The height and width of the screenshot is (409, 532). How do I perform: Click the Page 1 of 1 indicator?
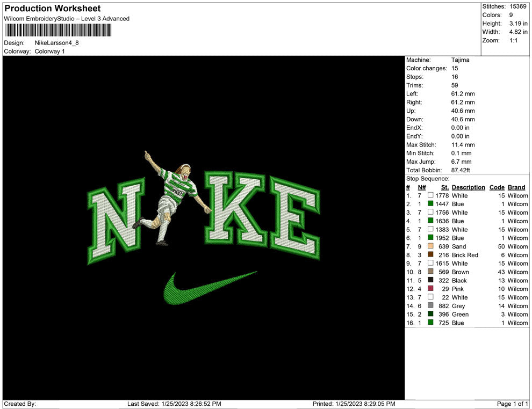(512, 404)
